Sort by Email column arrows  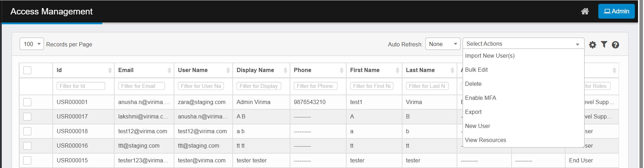click(169, 70)
